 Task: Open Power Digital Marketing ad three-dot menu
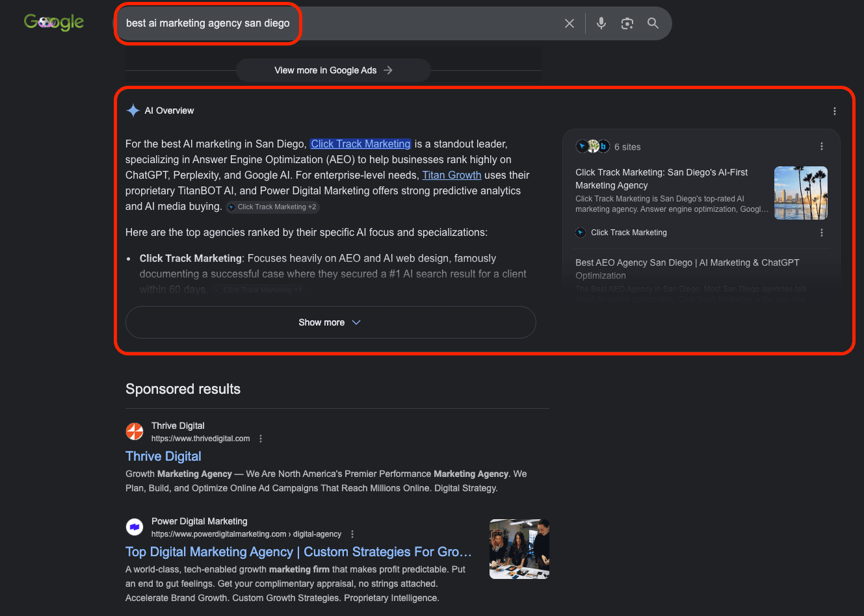[x=352, y=534]
